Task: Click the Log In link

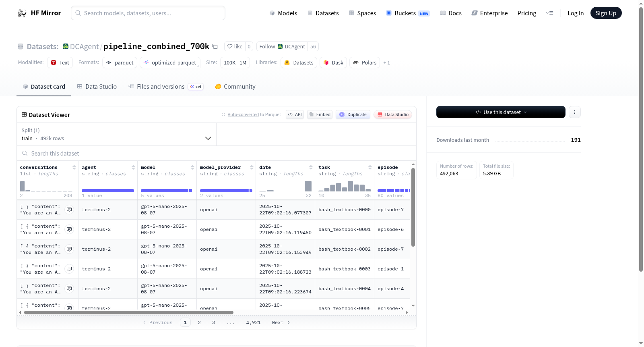Action: pos(575,13)
